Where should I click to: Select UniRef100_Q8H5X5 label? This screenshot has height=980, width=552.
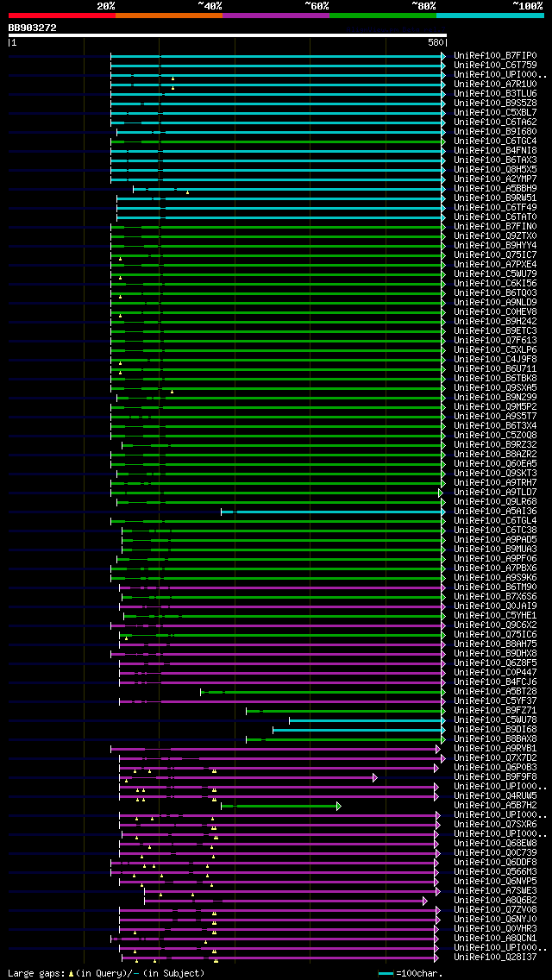click(x=495, y=169)
